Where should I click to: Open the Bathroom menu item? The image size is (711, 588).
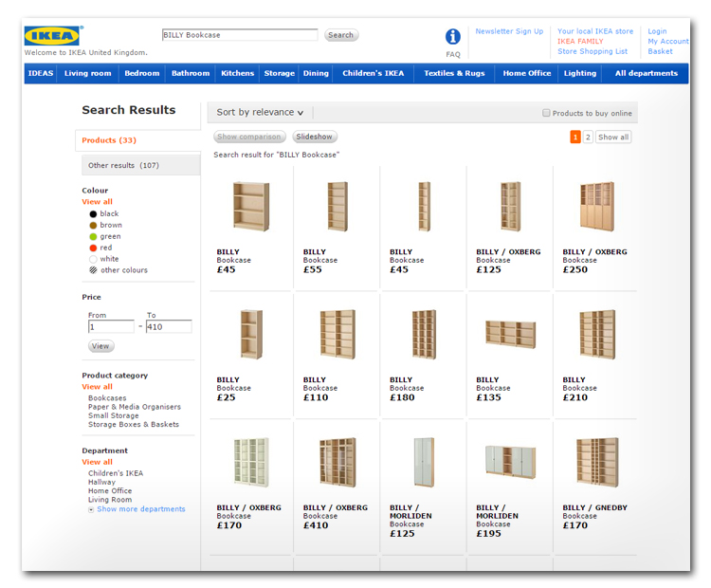point(191,74)
